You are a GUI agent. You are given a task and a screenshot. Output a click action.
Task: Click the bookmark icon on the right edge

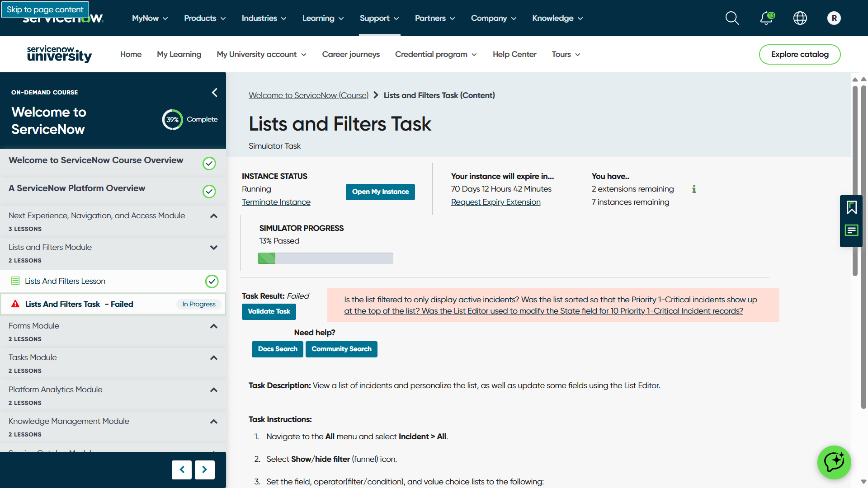[852, 207]
